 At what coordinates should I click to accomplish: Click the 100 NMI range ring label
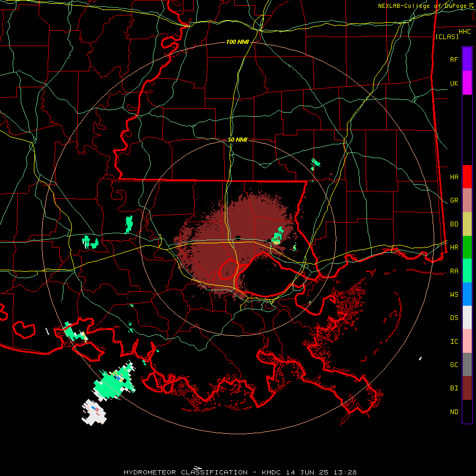237,42
